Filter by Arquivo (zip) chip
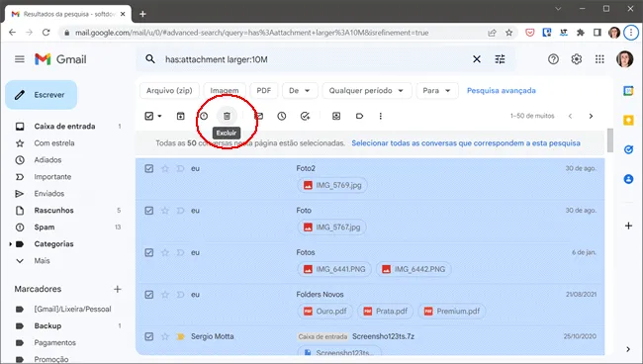This screenshot has height=364, width=643. (169, 91)
